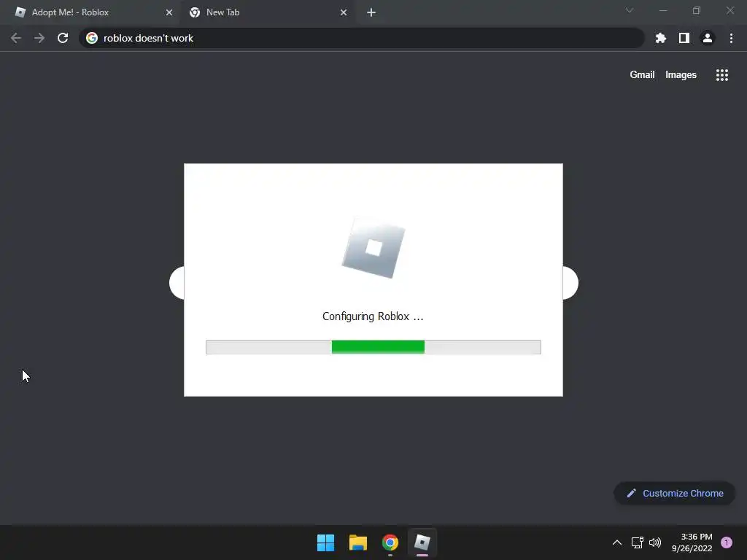Switch to the Adopt Me! - Roblox tab

(x=90, y=12)
